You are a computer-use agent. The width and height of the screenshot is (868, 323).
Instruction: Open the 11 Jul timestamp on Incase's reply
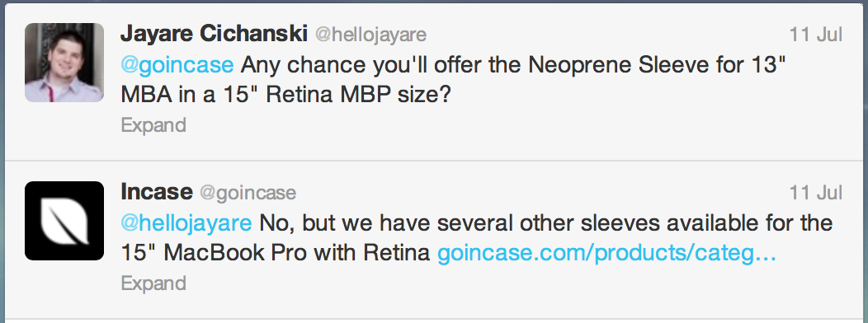coord(815,193)
